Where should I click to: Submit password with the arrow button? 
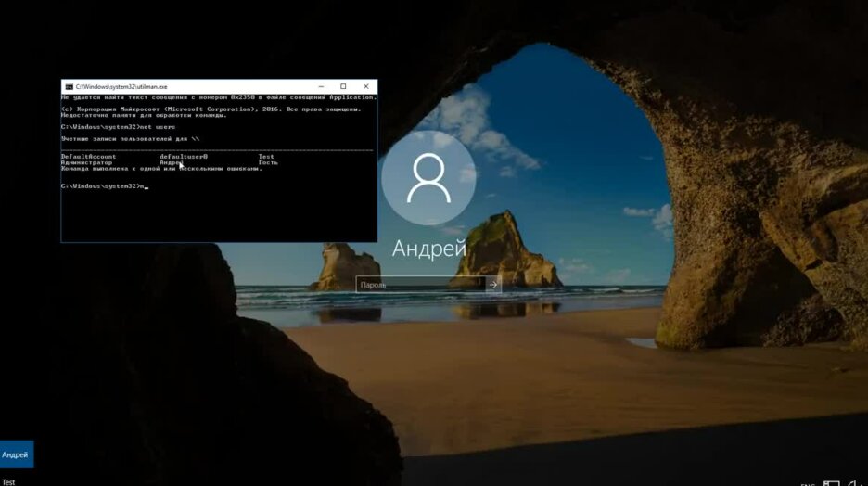point(493,285)
